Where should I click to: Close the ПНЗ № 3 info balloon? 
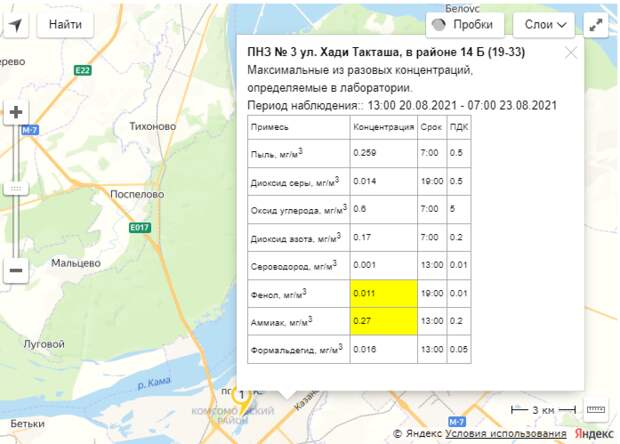point(571,53)
